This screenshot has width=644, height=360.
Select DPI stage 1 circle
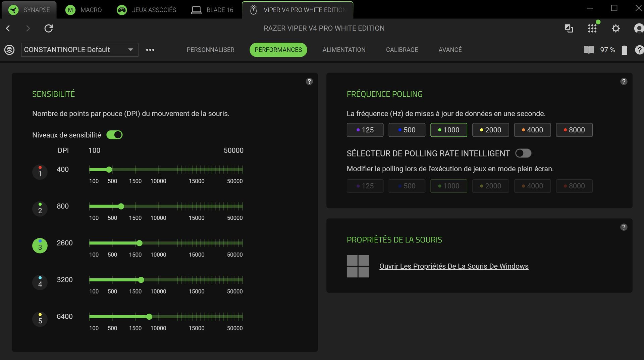tap(40, 172)
